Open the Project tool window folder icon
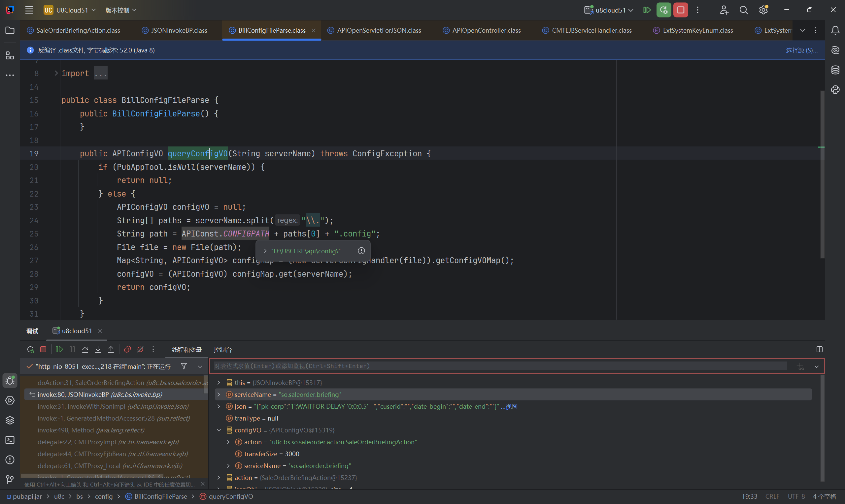This screenshot has height=504, width=845. [x=10, y=31]
